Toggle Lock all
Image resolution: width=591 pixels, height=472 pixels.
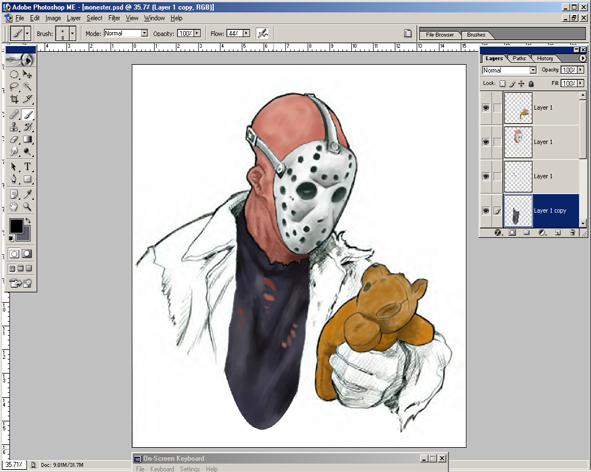point(531,84)
